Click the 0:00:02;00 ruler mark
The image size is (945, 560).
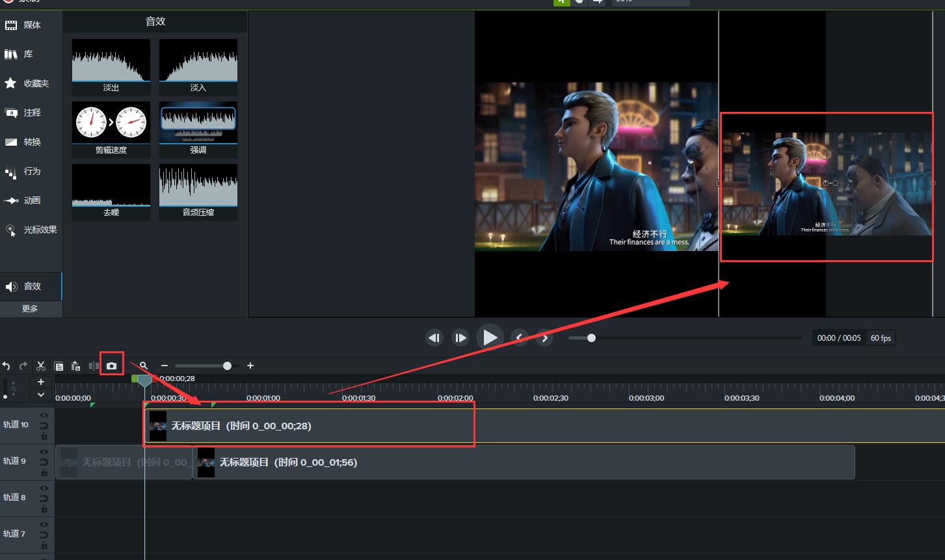pos(455,398)
